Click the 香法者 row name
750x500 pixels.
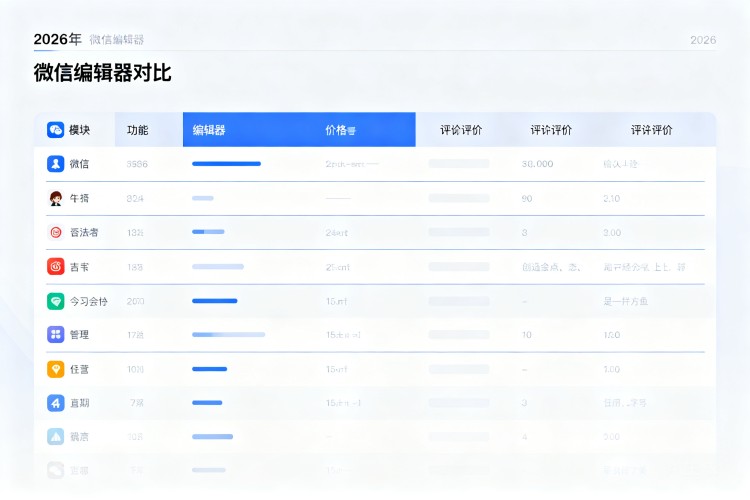[84, 233]
